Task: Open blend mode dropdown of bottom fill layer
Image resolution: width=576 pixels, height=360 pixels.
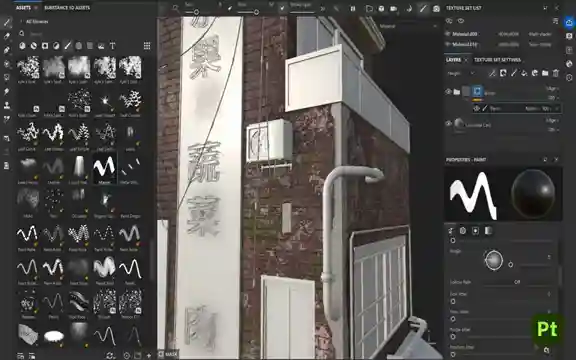Action: pos(552,120)
